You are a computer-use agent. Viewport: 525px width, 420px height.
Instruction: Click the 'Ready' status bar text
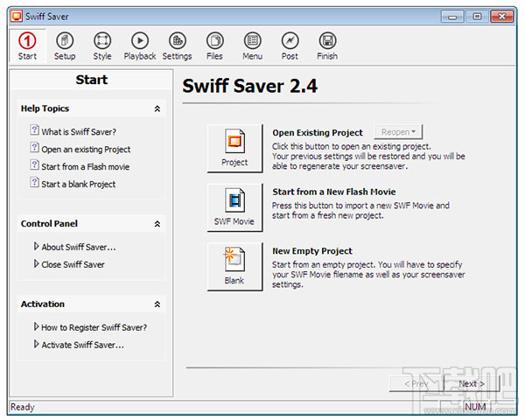(x=23, y=407)
